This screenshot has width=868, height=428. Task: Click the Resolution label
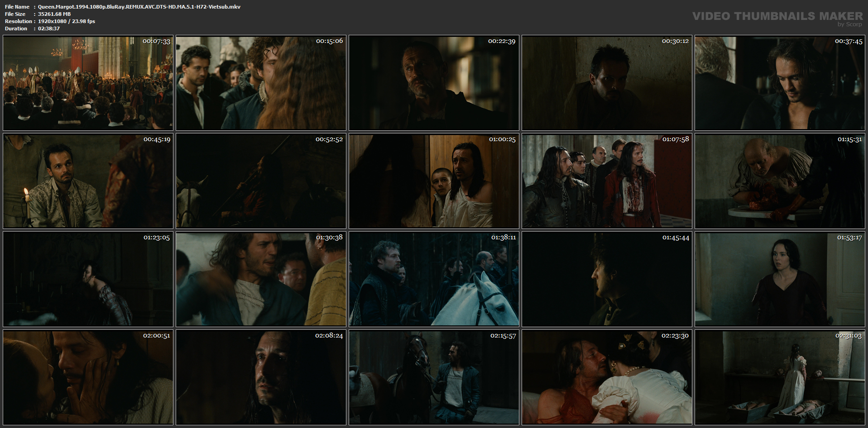coord(19,21)
